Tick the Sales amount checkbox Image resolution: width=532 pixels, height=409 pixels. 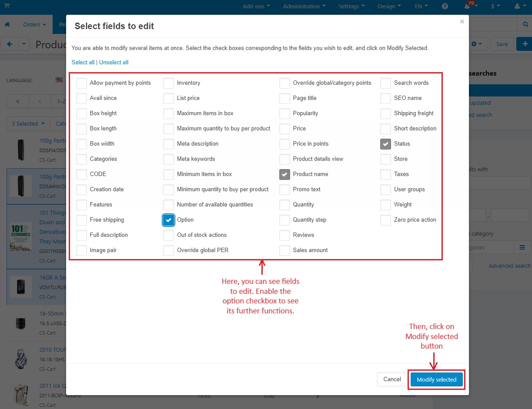tap(284, 250)
